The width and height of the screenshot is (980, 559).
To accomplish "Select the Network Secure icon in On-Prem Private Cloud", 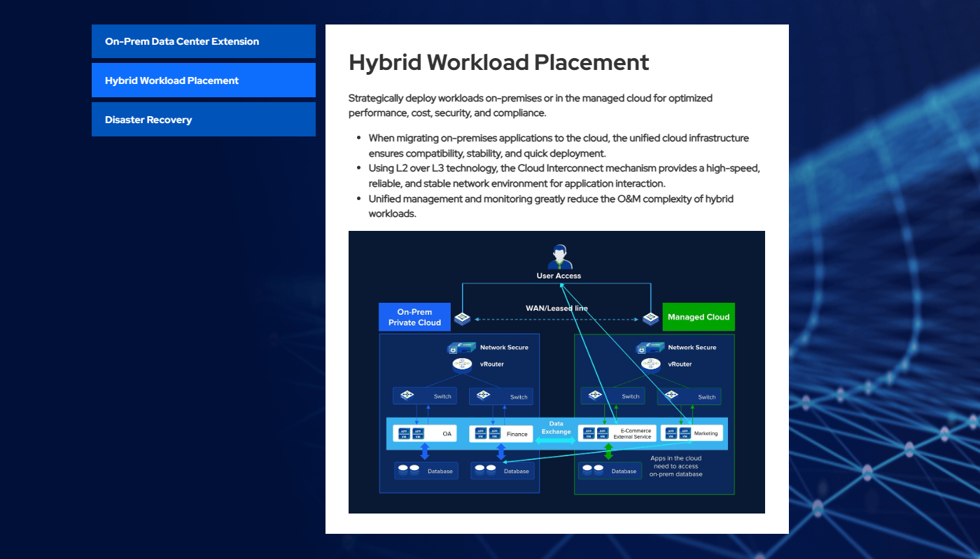I will pyautogui.click(x=463, y=347).
